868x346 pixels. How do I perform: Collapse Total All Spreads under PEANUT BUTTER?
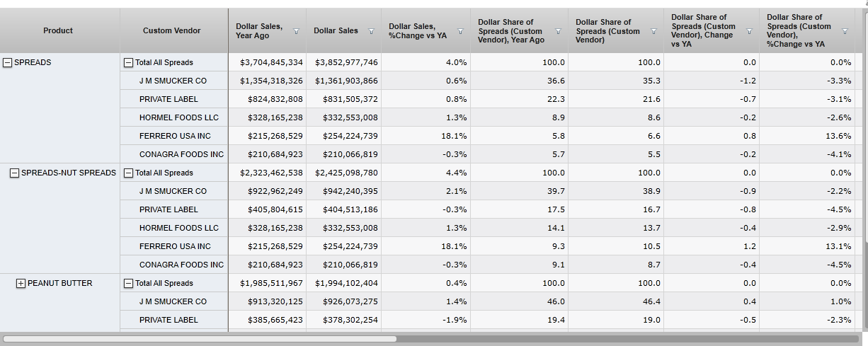128,283
